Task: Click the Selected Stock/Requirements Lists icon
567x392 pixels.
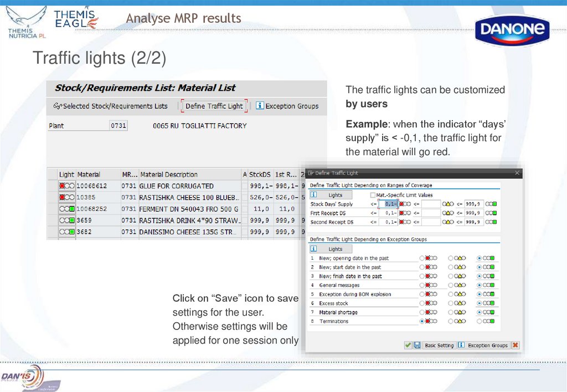Action: (58, 106)
